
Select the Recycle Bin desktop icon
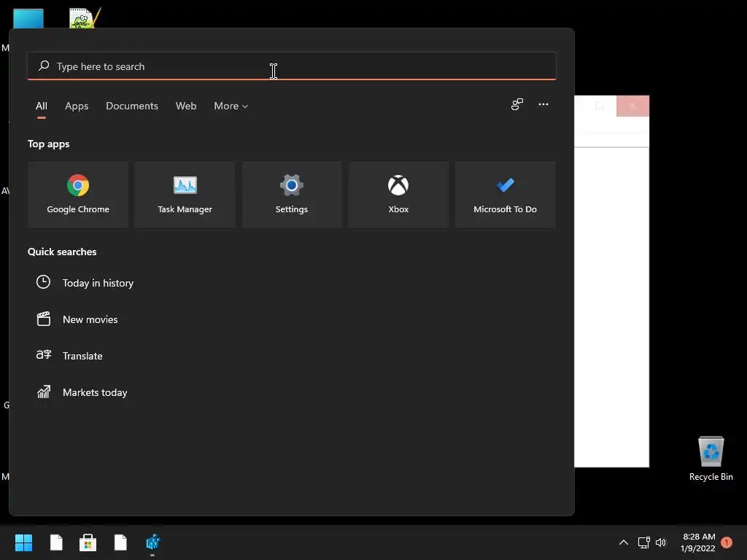point(711,459)
